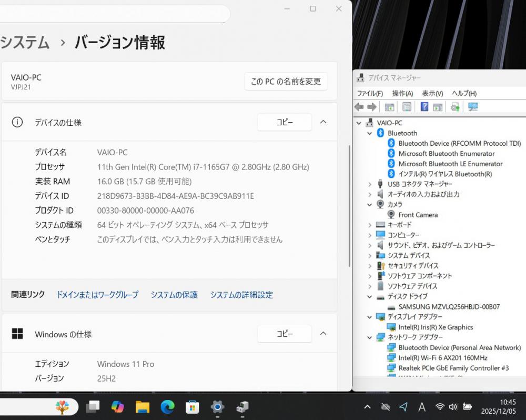
Task: Expand the システム デバイス category
Action: point(370,255)
